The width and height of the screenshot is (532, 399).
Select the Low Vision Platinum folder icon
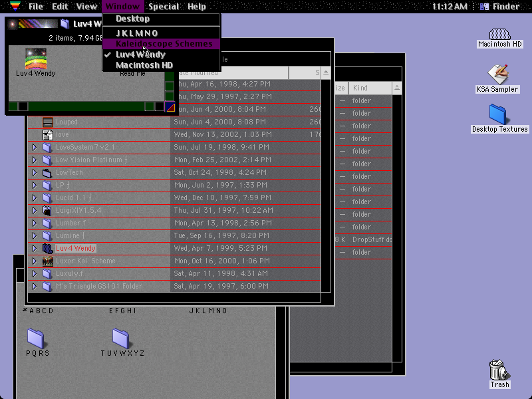point(47,160)
